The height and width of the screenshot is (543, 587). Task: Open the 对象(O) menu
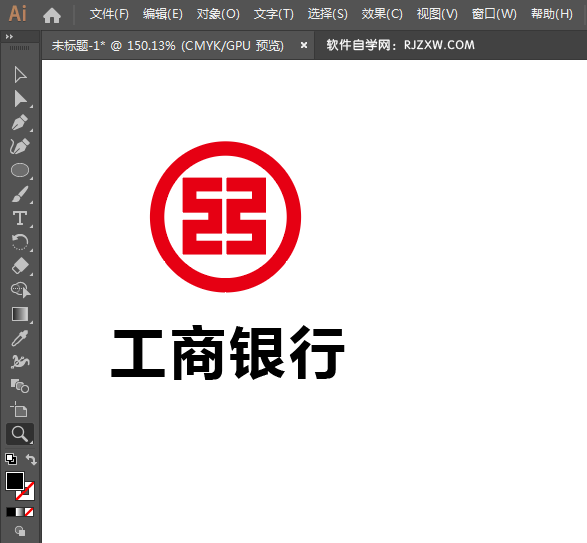click(x=218, y=14)
